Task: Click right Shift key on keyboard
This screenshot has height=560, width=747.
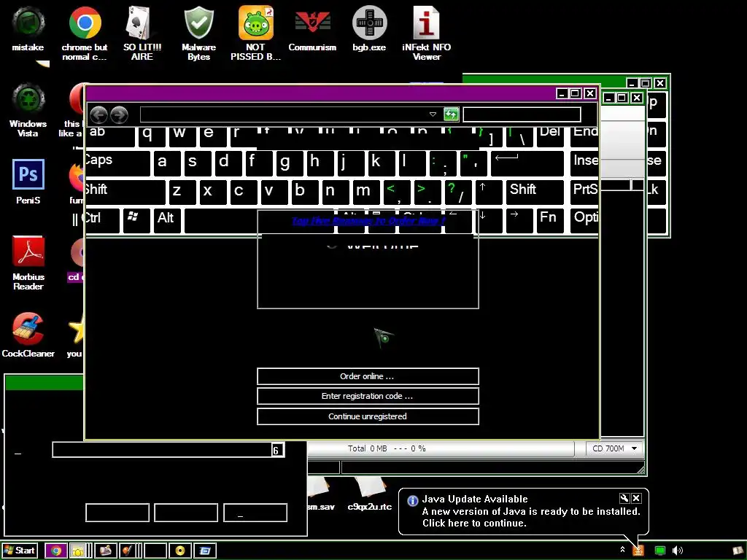Action: [535, 192]
